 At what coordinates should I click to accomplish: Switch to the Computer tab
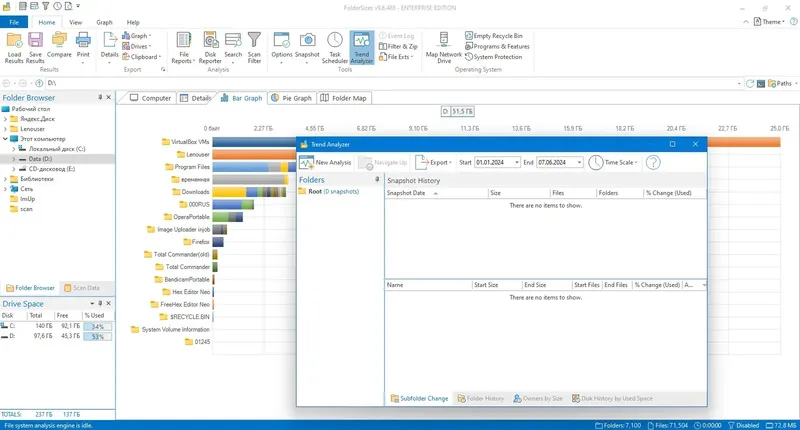tap(151, 98)
